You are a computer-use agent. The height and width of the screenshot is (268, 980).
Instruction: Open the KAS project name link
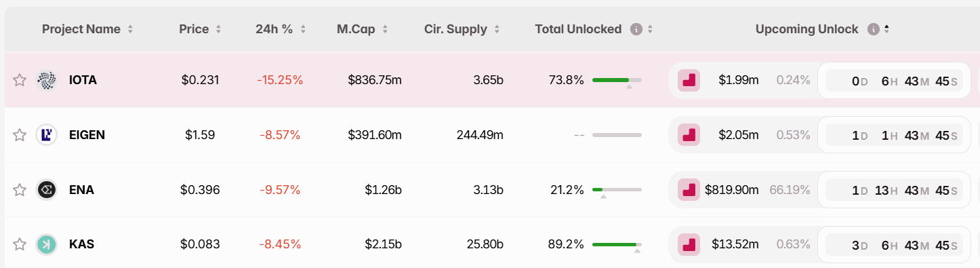tap(81, 244)
